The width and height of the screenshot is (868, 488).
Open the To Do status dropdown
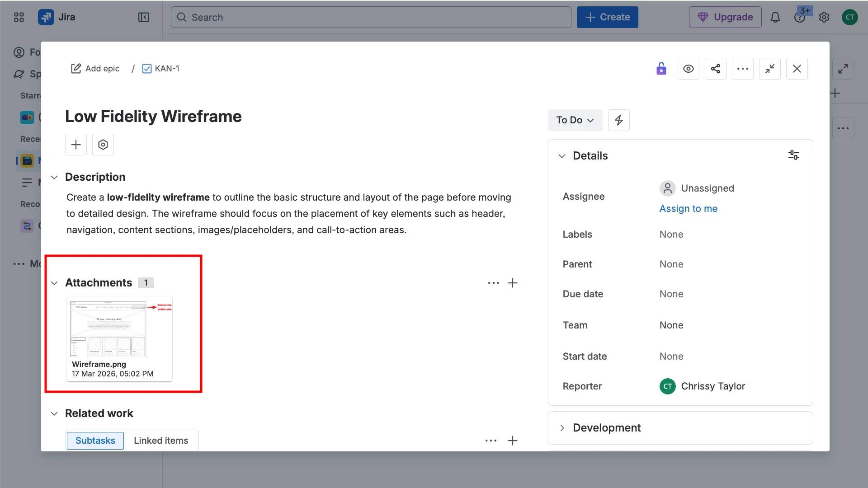tap(575, 120)
